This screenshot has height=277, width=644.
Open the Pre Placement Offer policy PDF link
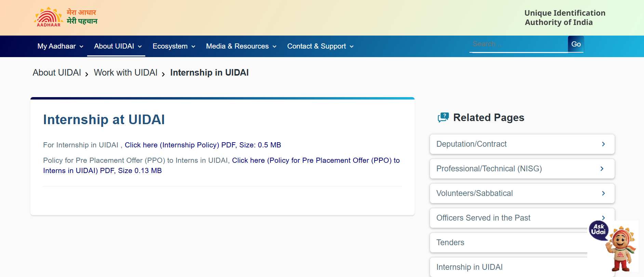pyautogui.click(x=222, y=166)
